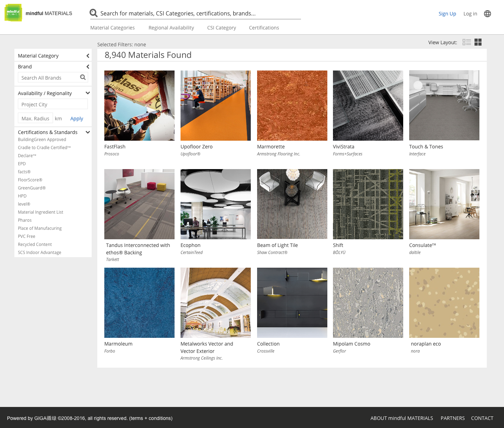The image size is (504, 428).
Task: Open the Marmoleum blue texture thumbnail
Action: [139, 303]
